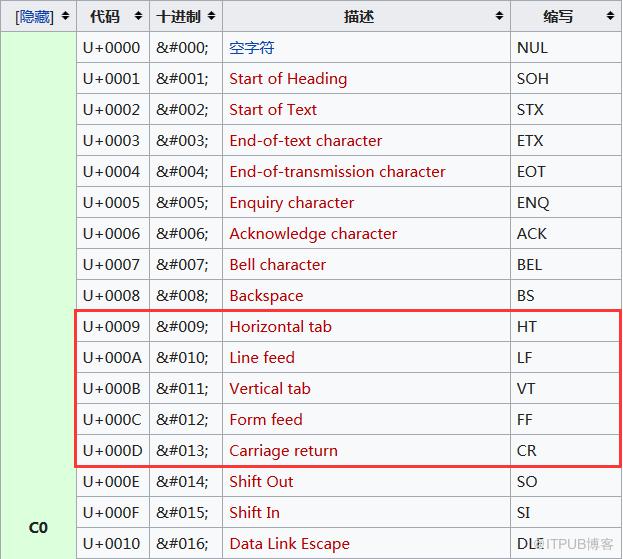
Task: Select the U+0007 code cell
Action: tap(113, 265)
